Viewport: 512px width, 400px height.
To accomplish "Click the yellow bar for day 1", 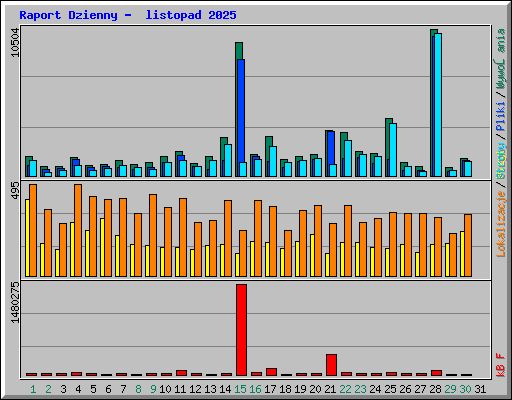I will pos(27,238).
